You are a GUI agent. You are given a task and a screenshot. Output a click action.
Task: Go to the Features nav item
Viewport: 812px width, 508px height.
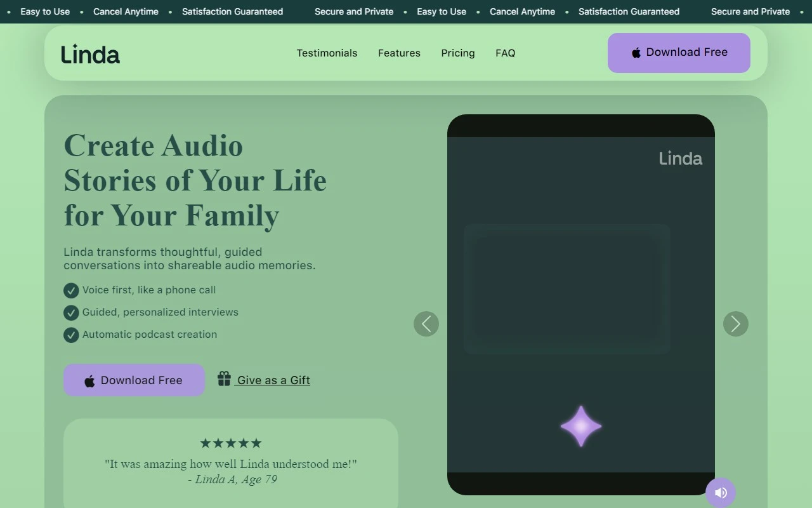tap(399, 53)
